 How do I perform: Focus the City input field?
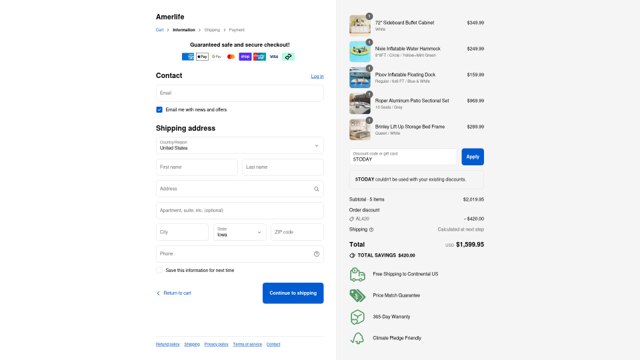[x=182, y=232]
